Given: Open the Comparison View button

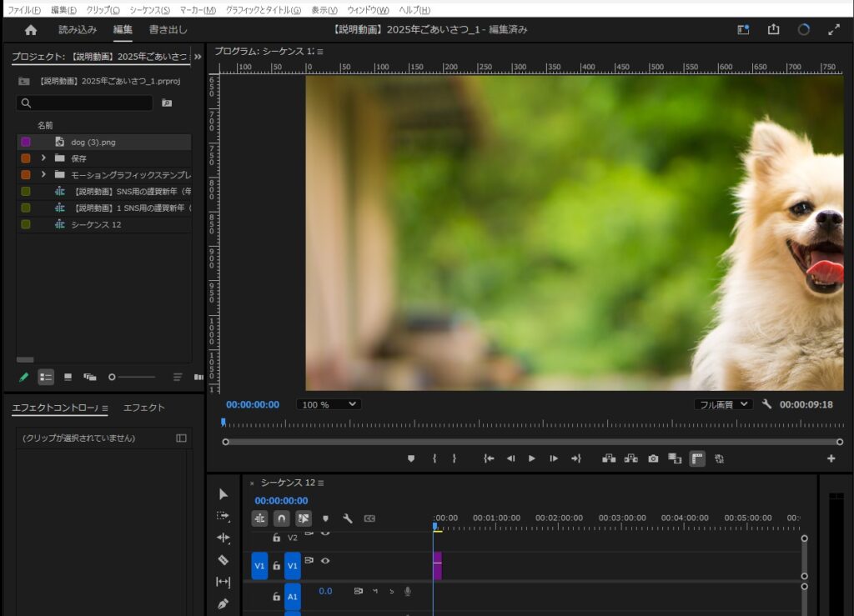Looking at the screenshot, I should [x=675, y=458].
